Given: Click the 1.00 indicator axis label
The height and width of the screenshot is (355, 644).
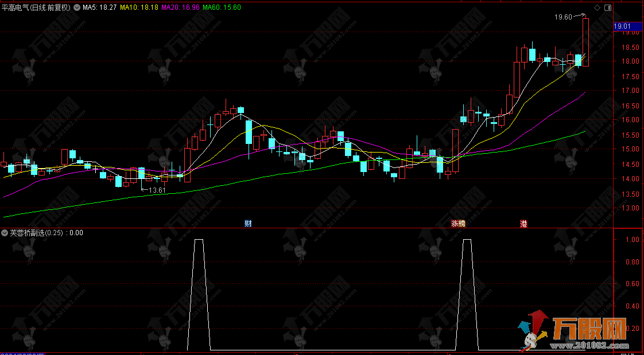Looking at the screenshot, I should coord(633,240).
